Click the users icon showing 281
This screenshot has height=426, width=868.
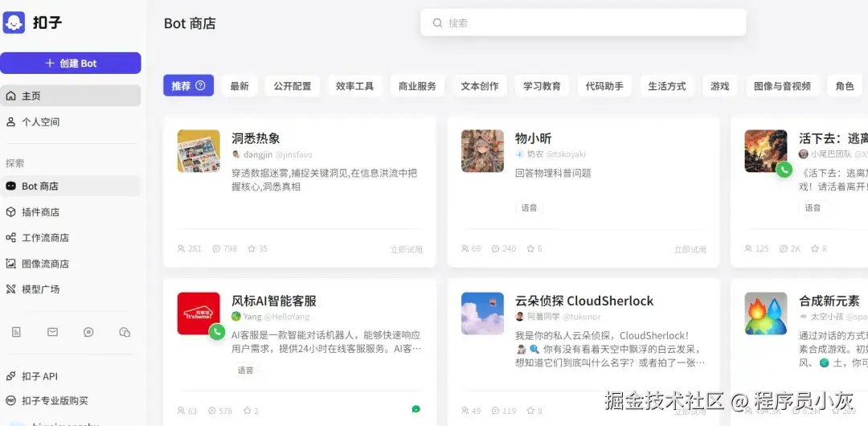181,248
